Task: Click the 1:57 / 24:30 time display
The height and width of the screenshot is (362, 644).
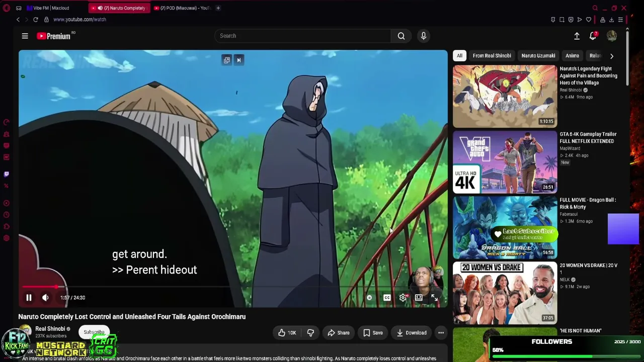Action: tap(73, 298)
